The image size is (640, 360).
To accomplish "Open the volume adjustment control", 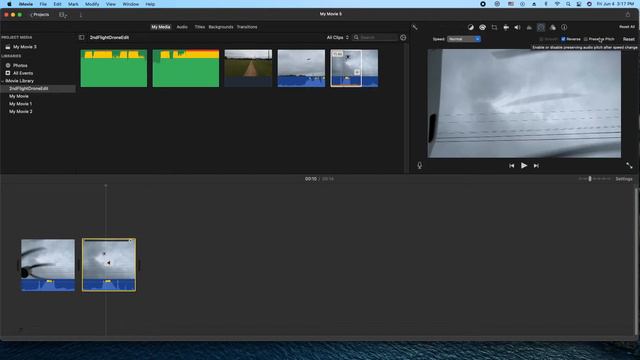I will [518, 27].
